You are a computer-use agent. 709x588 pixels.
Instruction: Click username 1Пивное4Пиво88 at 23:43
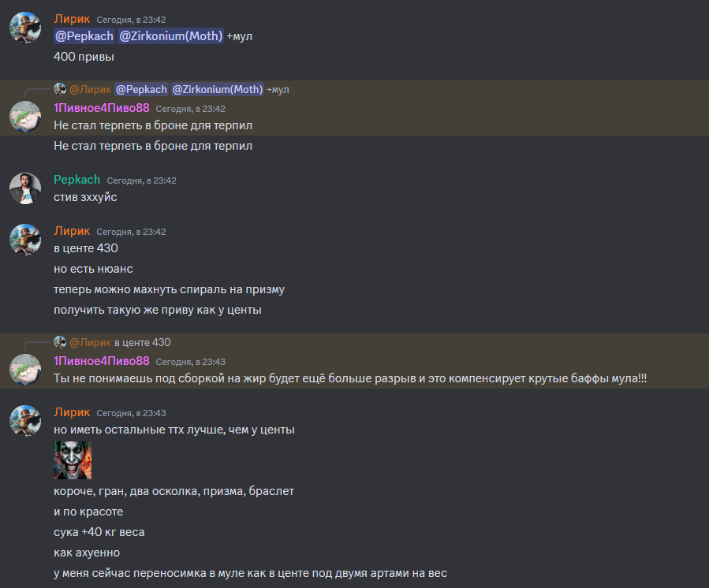(102, 361)
